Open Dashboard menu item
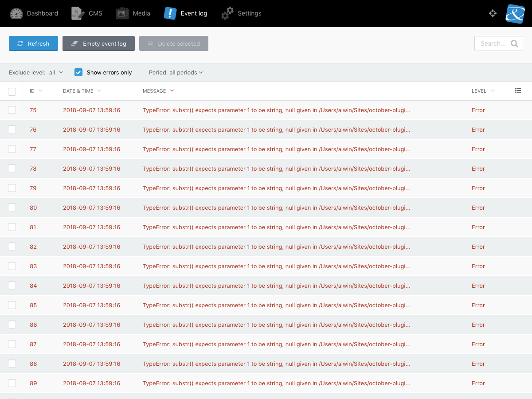The width and height of the screenshot is (532, 399). (34, 13)
